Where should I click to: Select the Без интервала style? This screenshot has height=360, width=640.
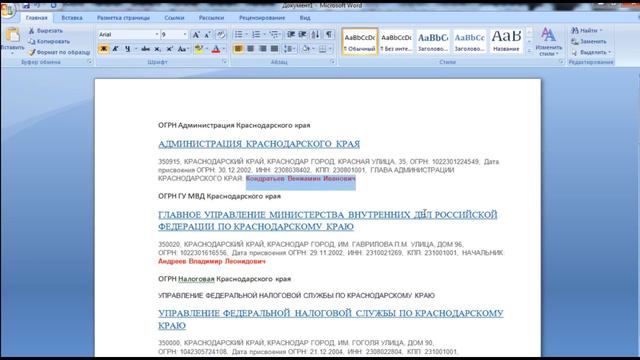coord(396,42)
